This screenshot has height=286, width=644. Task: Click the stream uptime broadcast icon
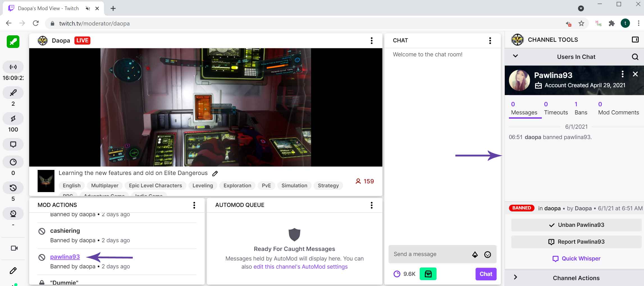[13, 67]
